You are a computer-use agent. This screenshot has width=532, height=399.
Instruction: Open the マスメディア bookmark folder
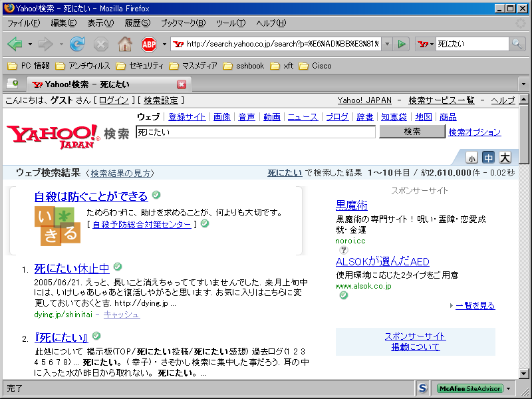193,66
